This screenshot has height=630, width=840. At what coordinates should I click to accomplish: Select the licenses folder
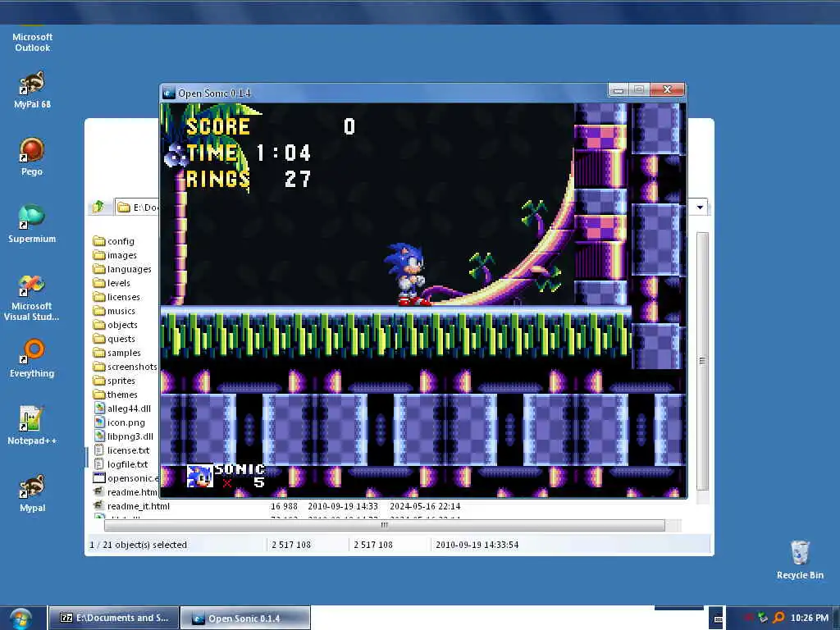116,297
